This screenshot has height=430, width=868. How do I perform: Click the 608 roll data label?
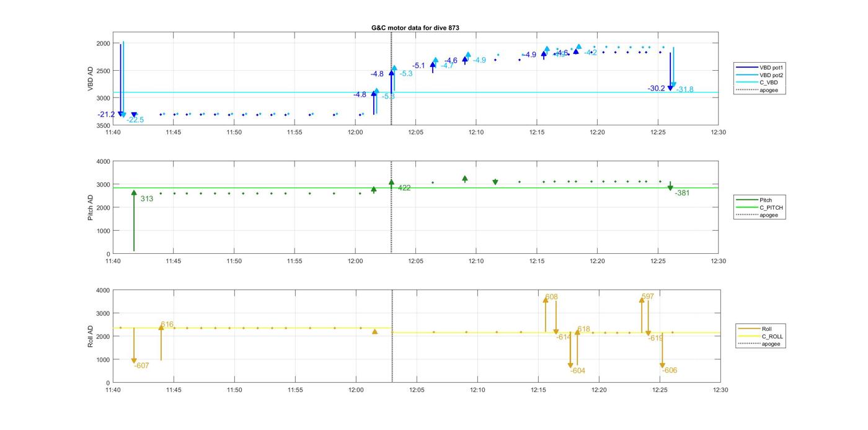tap(551, 297)
